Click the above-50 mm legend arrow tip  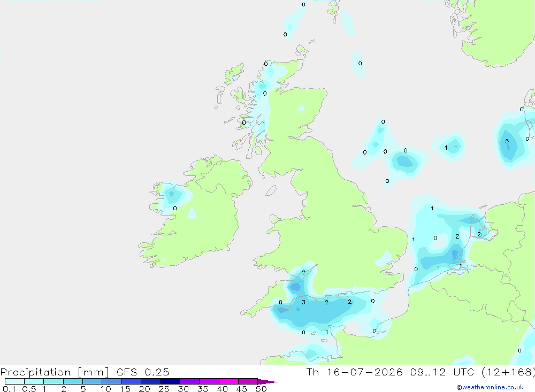pos(267,382)
